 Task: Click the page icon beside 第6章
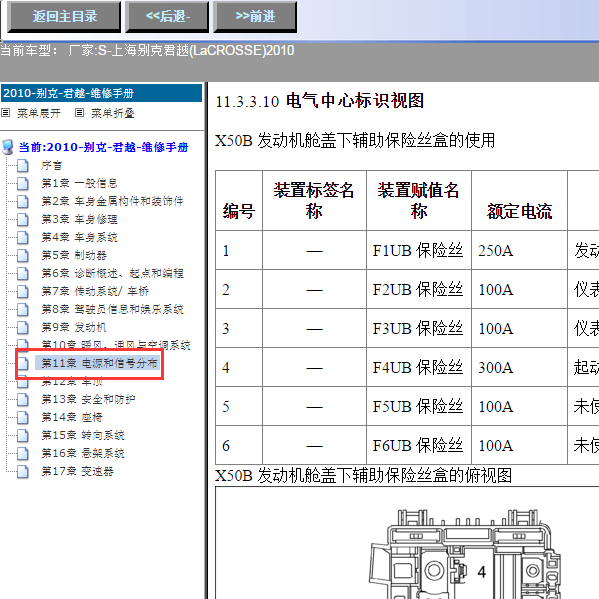pos(23,273)
